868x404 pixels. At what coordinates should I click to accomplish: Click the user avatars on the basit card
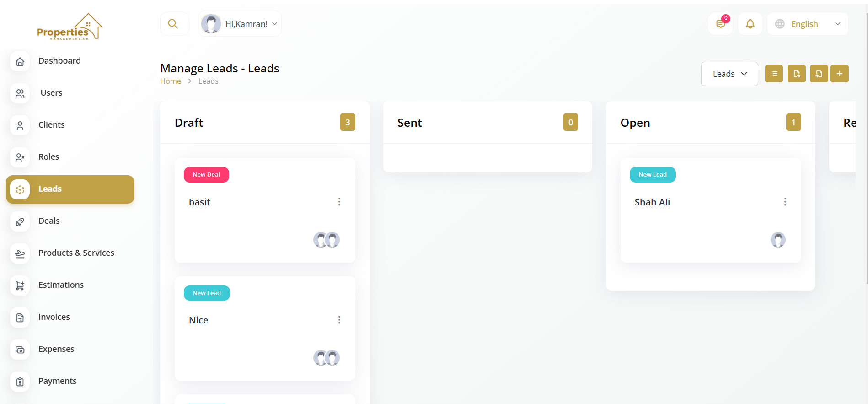tap(327, 240)
